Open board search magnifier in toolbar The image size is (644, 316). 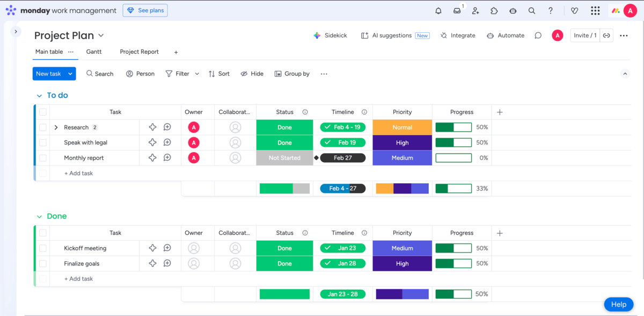(100, 74)
